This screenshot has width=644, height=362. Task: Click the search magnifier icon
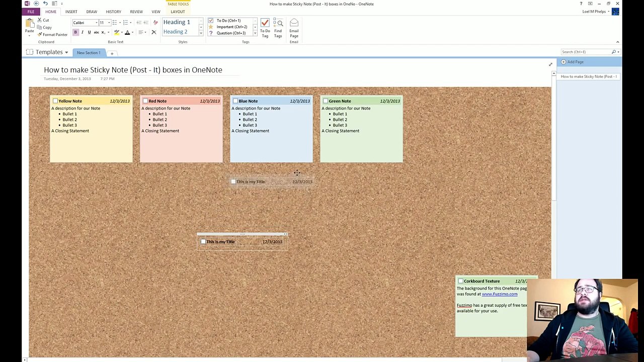click(614, 52)
